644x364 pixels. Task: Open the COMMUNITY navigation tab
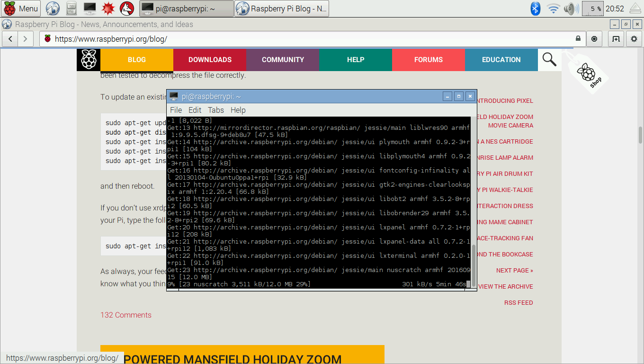click(283, 60)
